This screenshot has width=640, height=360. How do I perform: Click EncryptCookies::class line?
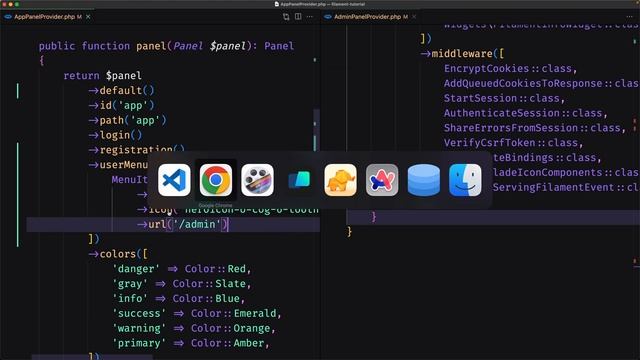(x=511, y=68)
